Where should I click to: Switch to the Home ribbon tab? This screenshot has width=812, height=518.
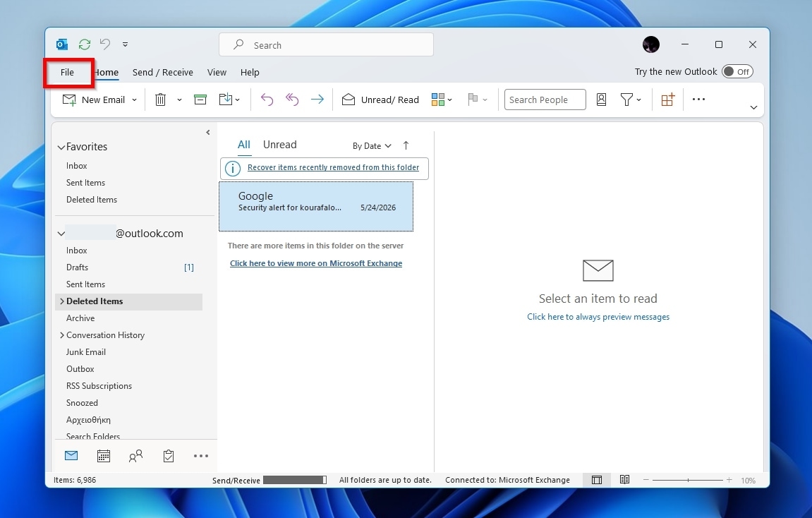[107, 73]
